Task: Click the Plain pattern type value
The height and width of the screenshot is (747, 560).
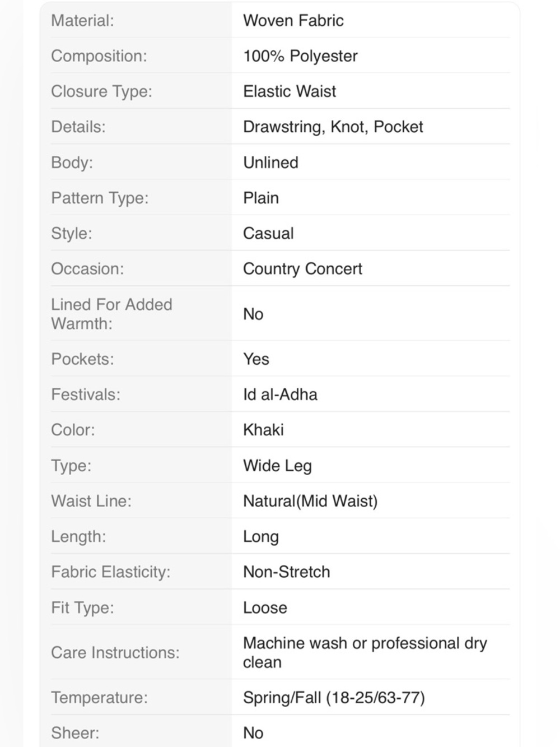Action: 261,198
